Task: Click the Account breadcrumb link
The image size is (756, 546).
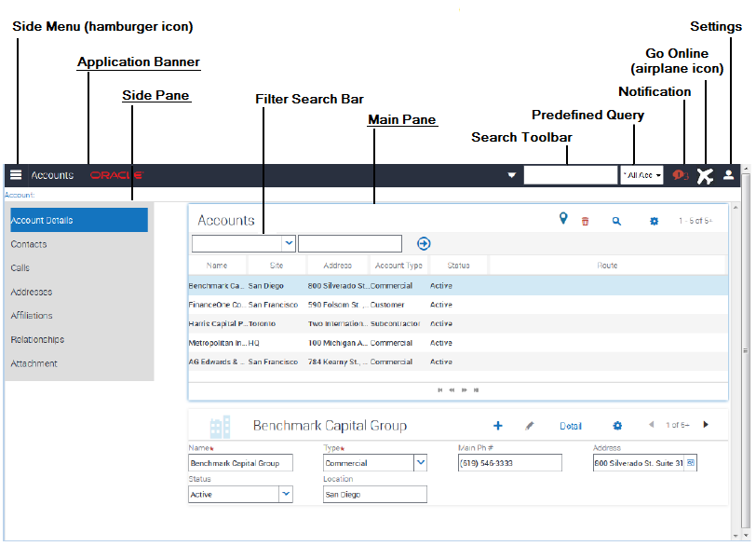Action: point(20,195)
